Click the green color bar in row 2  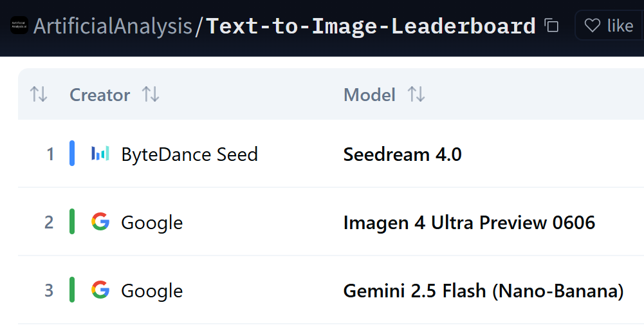[72, 222]
